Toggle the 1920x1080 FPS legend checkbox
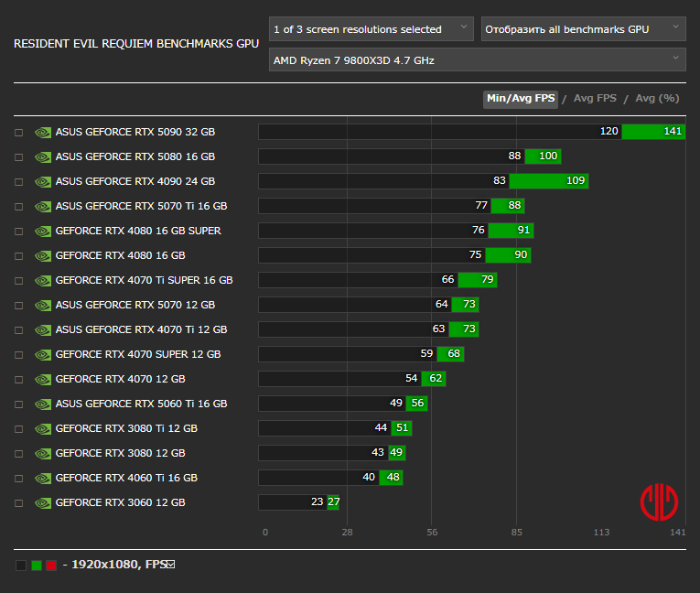Viewport: 700px width, 593px height. tap(170, 565)
